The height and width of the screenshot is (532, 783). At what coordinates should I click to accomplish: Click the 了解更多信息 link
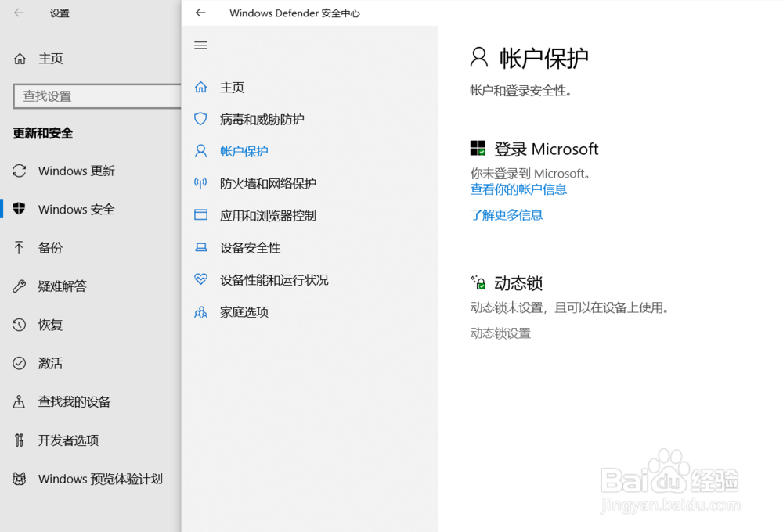coord(507,215)
